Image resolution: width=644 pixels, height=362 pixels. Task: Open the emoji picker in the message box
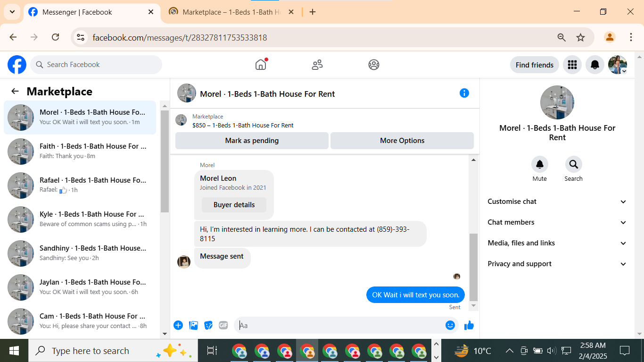pos(450,325)
